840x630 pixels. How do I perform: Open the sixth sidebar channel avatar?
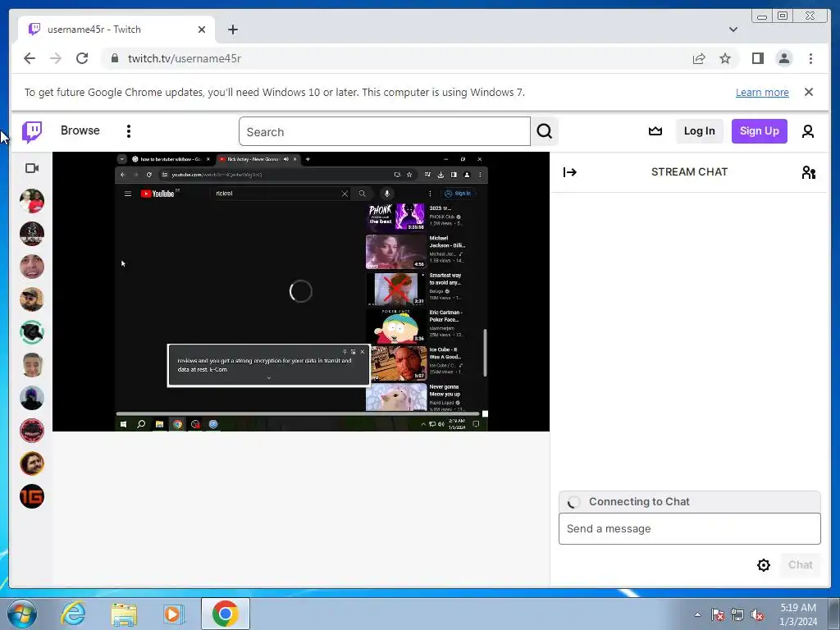click(x=32, y=365)
